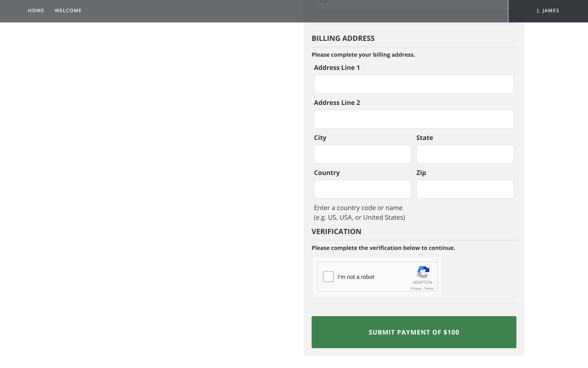Check the I'm not a robot box
The width and height of the screenshot is (588, 368).
[x=328, y=277]
